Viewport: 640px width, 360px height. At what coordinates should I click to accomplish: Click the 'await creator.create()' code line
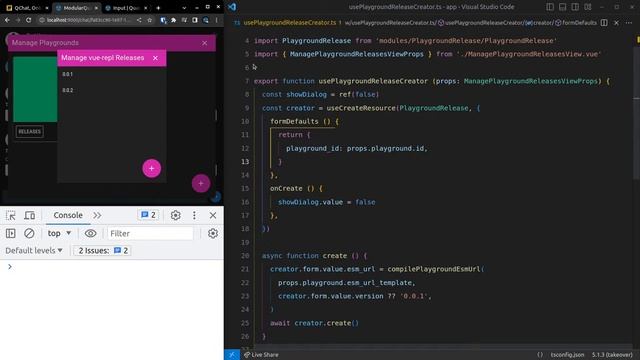point(314,323)
